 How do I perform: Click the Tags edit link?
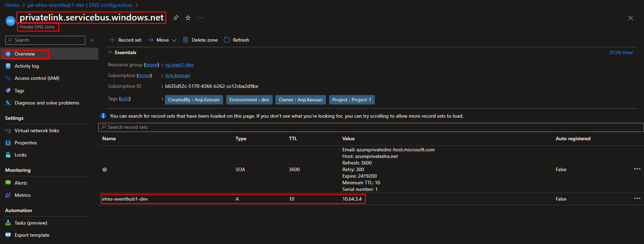125,99
